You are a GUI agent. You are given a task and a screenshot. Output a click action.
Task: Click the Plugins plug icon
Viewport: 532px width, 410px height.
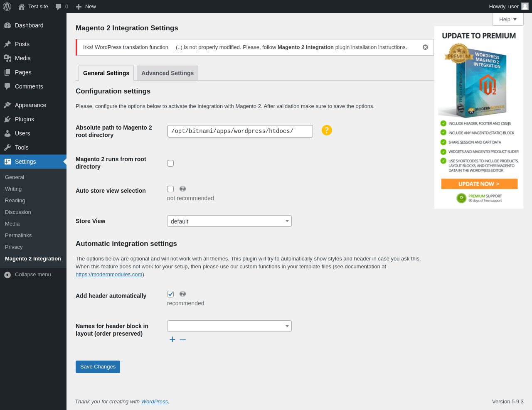tap(7, 119)
